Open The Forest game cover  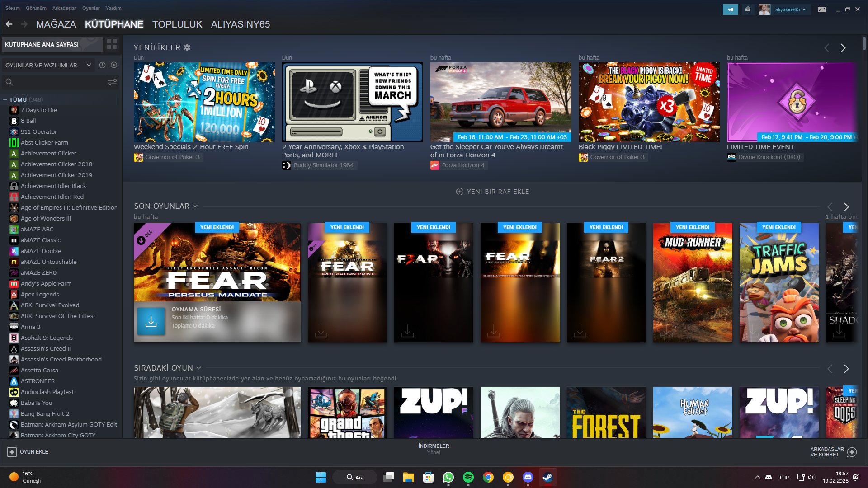click(606, 412)
